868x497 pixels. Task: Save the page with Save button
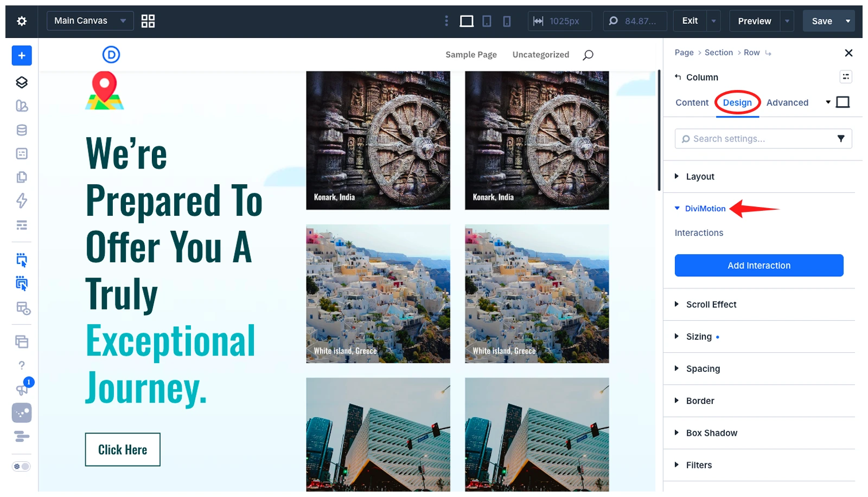pyautogui.click(x=822, y=21)
